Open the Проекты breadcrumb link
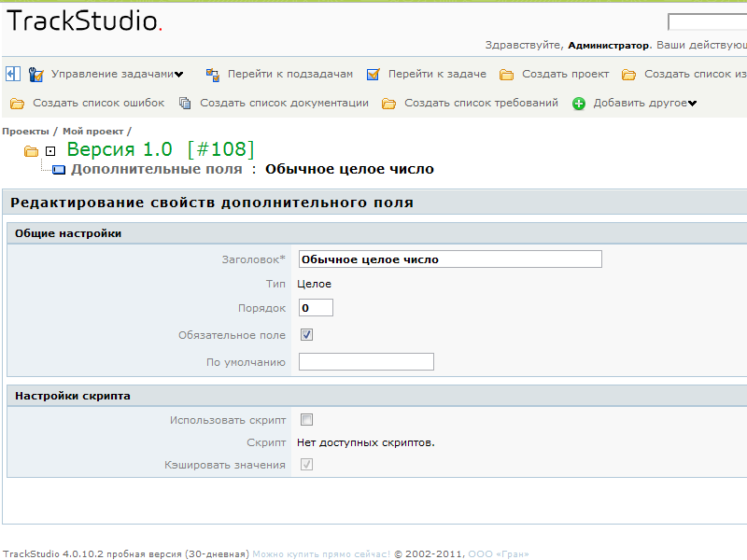This screenshot has height=560, width=747. tap(25, 132)
